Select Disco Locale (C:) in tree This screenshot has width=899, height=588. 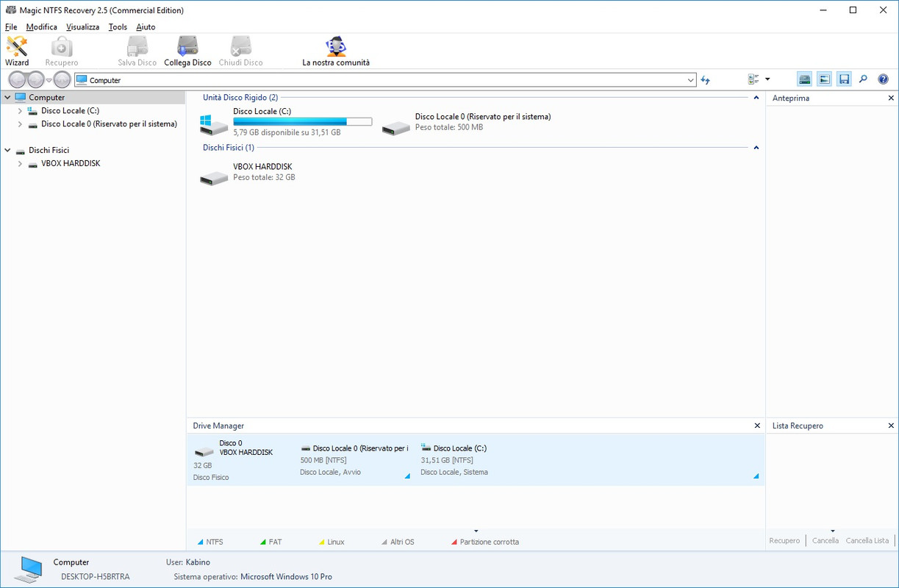70,111
